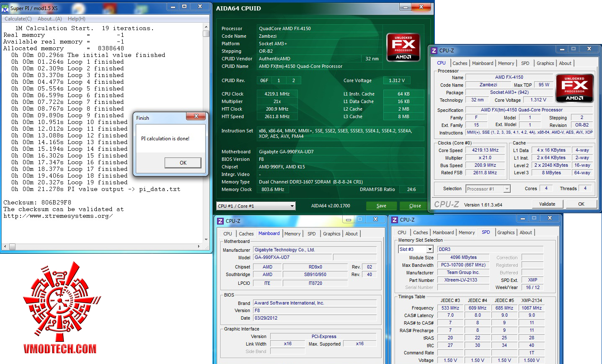Click the AMD FX logo in AIDA64 CPUID
602x364 pixels.
(403, 47)
